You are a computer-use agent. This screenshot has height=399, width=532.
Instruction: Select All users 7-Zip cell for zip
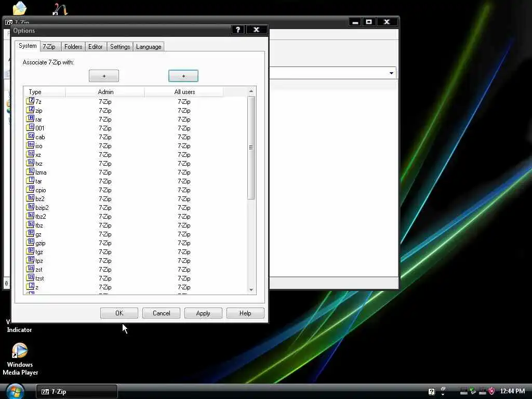184,110
